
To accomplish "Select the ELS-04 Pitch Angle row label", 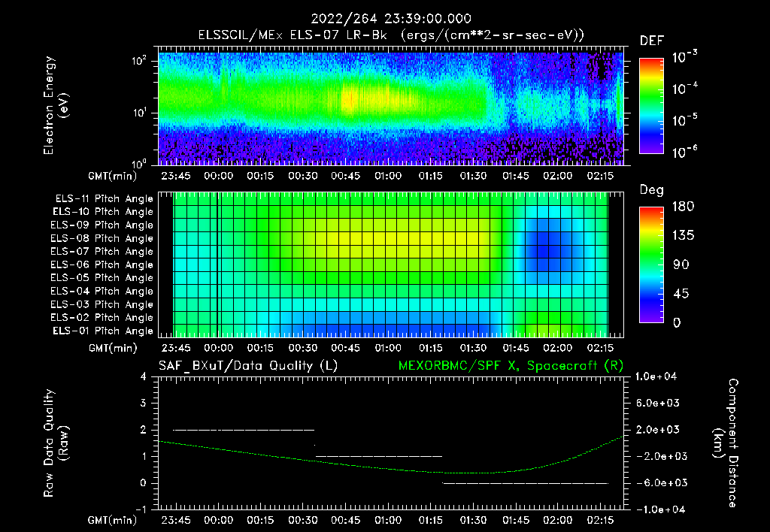I will (102, 292).
